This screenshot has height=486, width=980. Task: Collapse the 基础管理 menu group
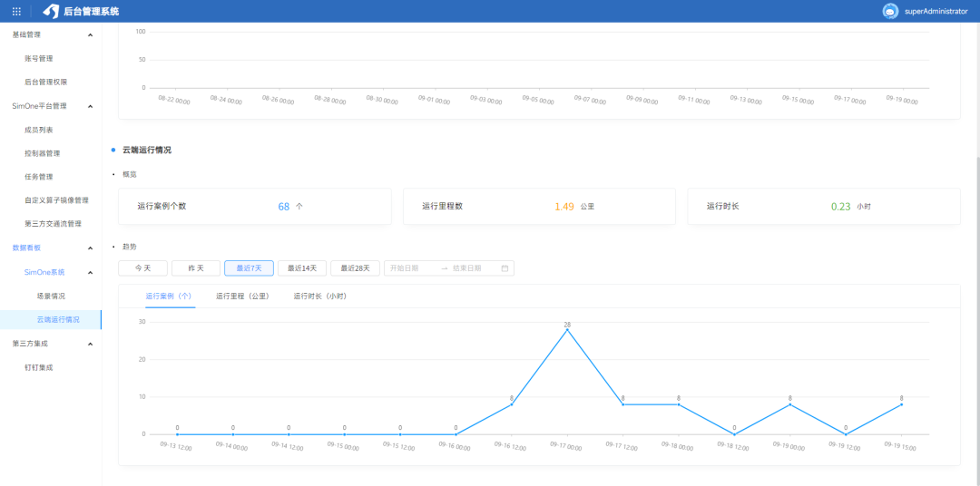tap(90, 35)
